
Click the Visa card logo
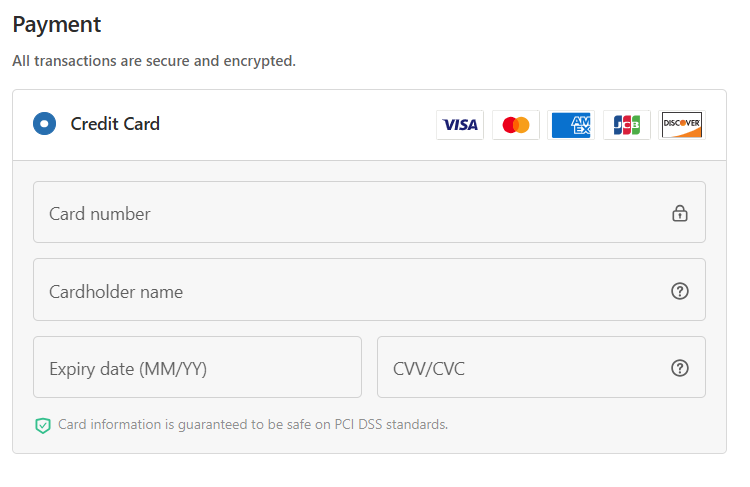[x=460, y=125]
